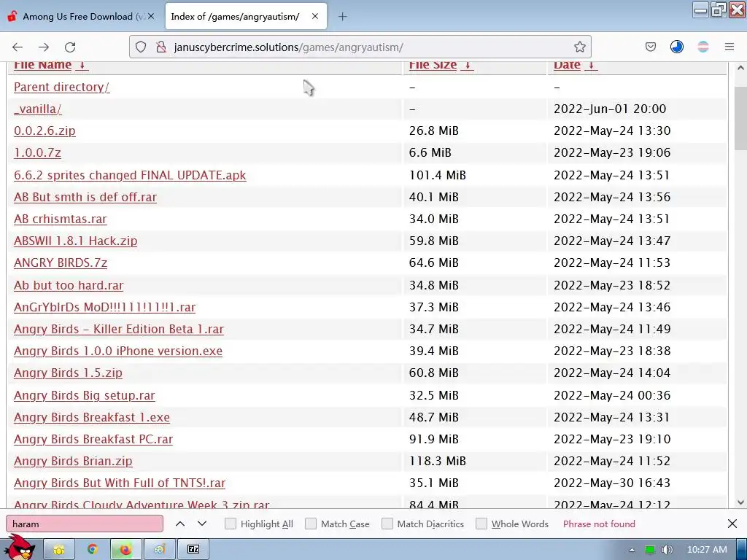The height and width of the screenshot is (560, 747).
Task: Close the find bar
Action: coord(732,524)
